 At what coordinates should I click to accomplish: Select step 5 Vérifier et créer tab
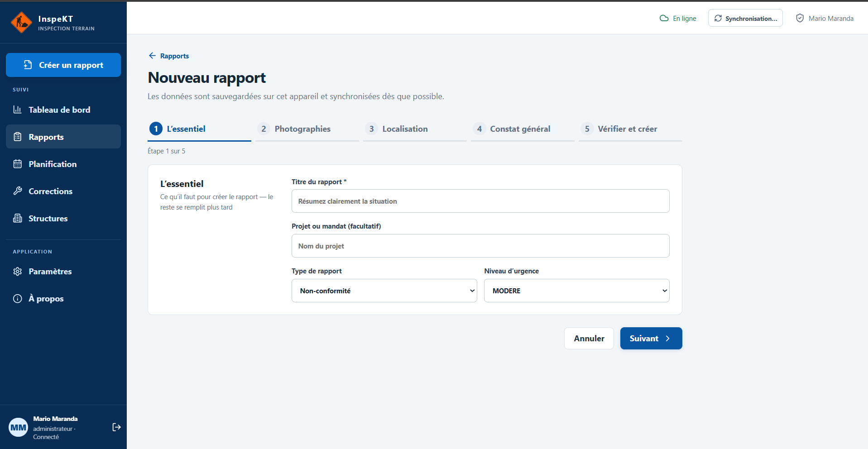pyautogui.click(x=630, y=129)
